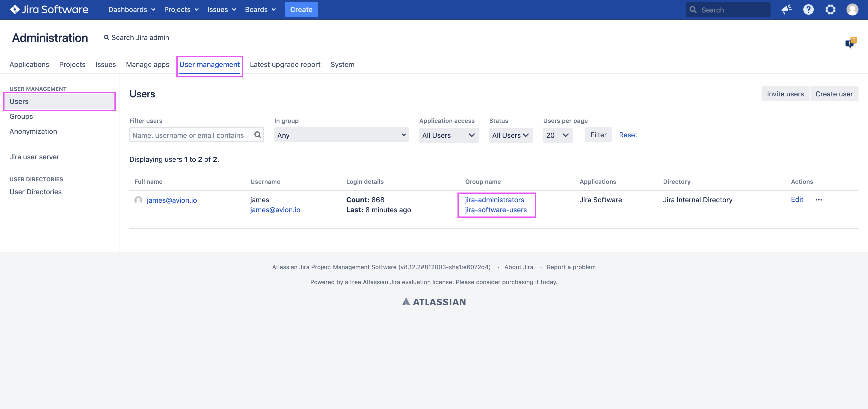This screenshot has height=409, width=868.
Task: Click the blue Create button
Action: coord(301,9)
